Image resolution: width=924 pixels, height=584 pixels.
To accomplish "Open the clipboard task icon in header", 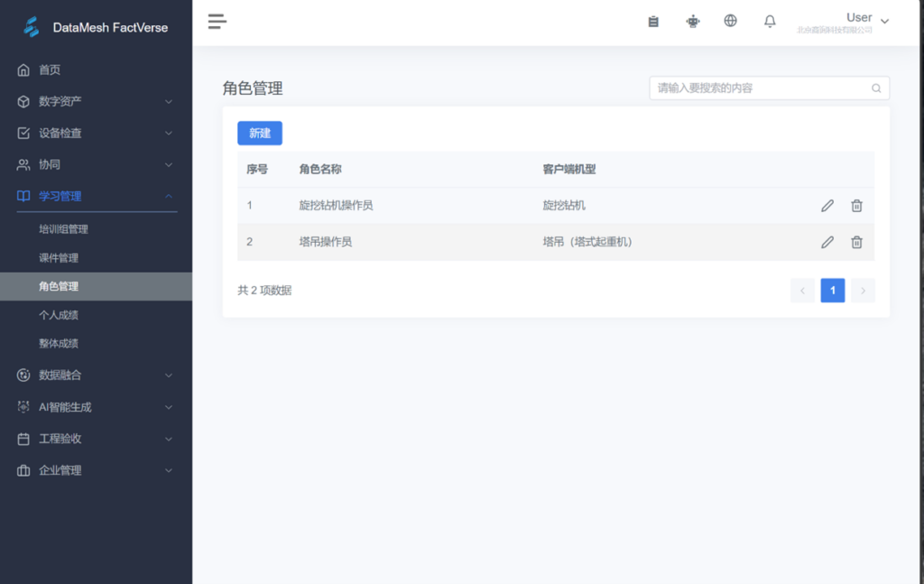I will [x=653, y=22].
